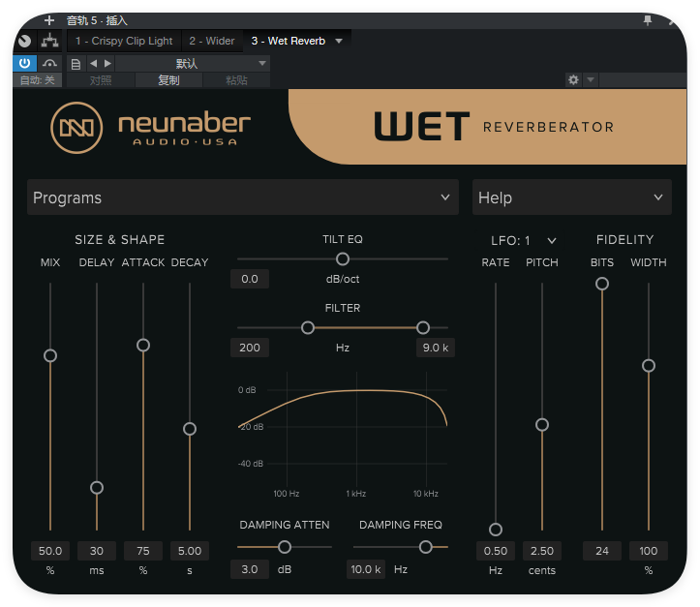Open the 默认 preset dropdown

pos(193,63)
